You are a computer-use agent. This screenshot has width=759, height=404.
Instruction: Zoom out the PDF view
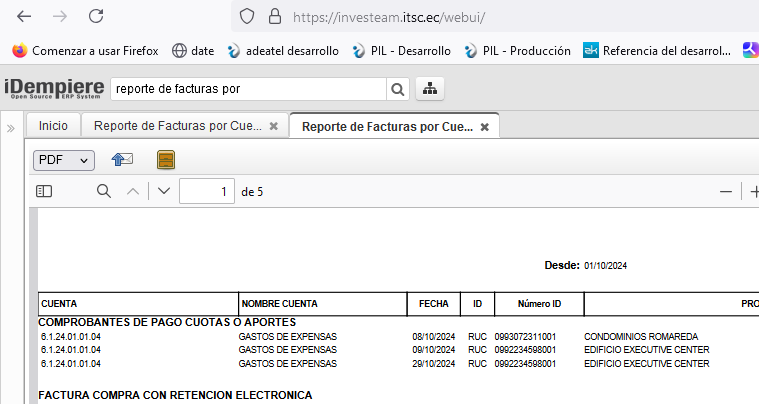[x=726, y=191]
